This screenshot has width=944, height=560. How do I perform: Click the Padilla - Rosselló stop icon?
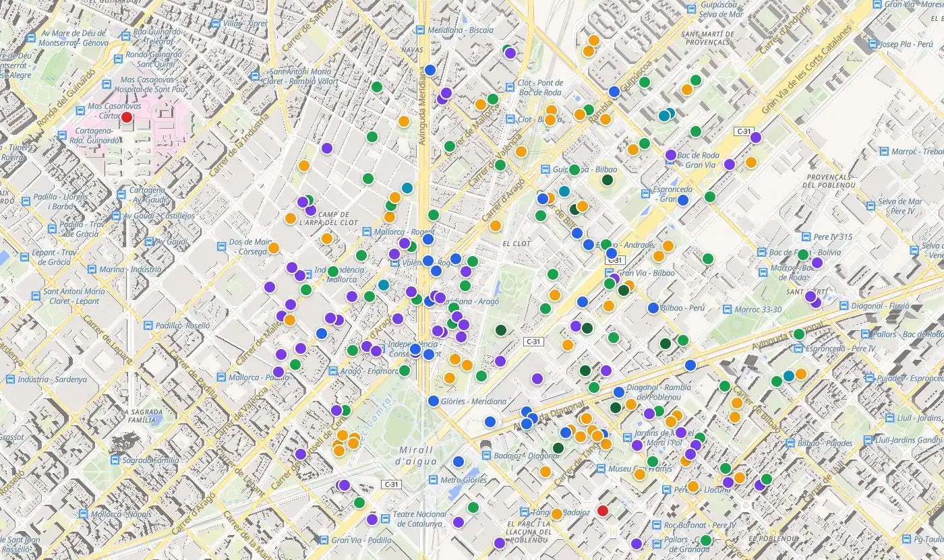pyautogui.click(x=147, y=325)
